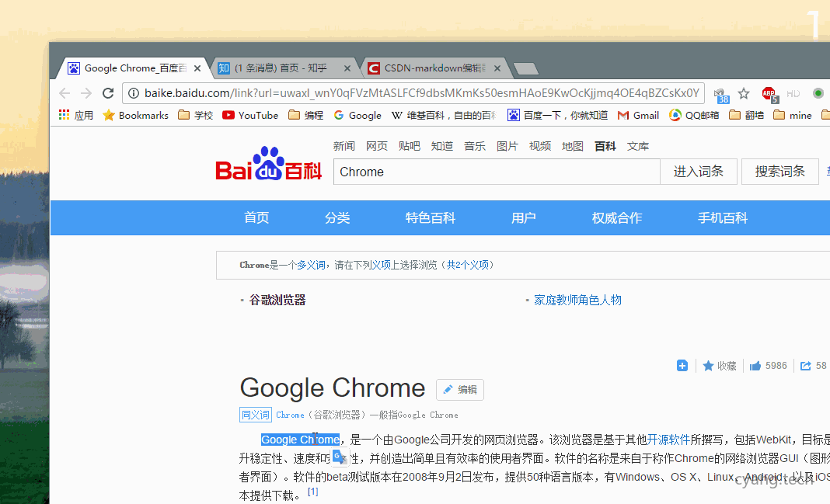
Task: Open the extension showing the 38 badge
Action: pyautogui.click(x=719, y=92)
